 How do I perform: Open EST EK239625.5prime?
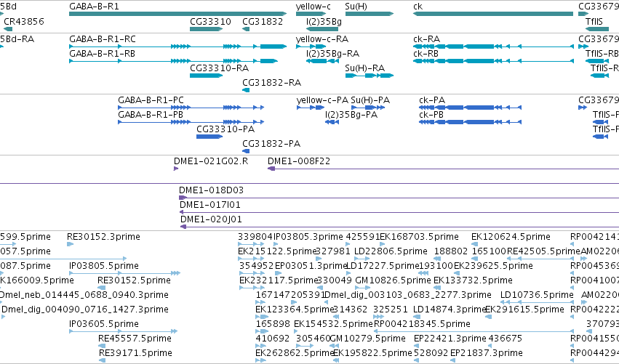(x=493, y=266)
